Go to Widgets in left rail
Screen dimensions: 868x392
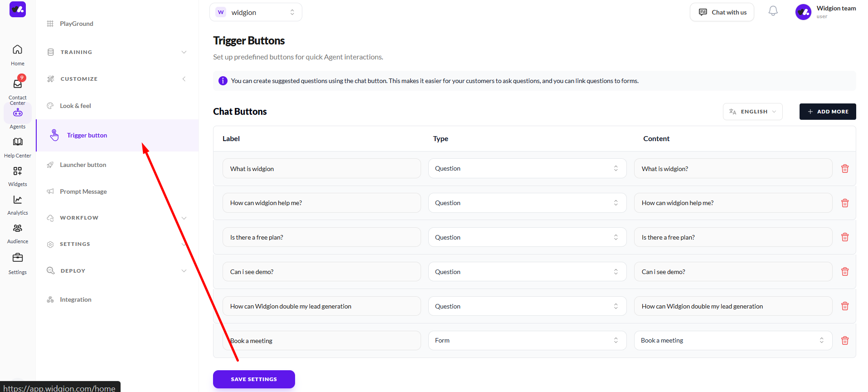[18, 171]
